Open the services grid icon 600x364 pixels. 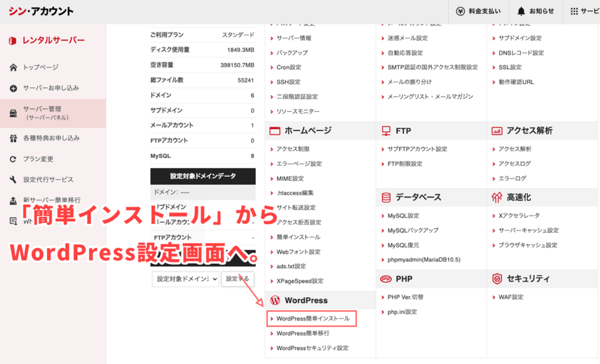pyautogui.click(x=574, y=12)
